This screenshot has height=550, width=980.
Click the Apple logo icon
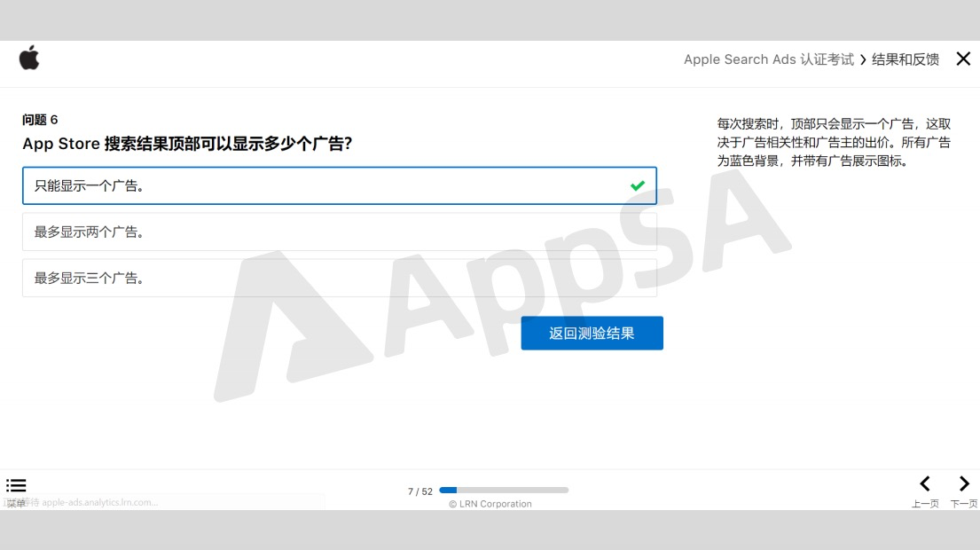click(x=28, y=58)
